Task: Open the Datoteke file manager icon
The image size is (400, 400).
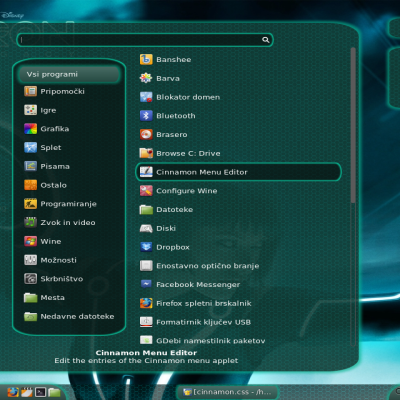Action: [146, 209]
